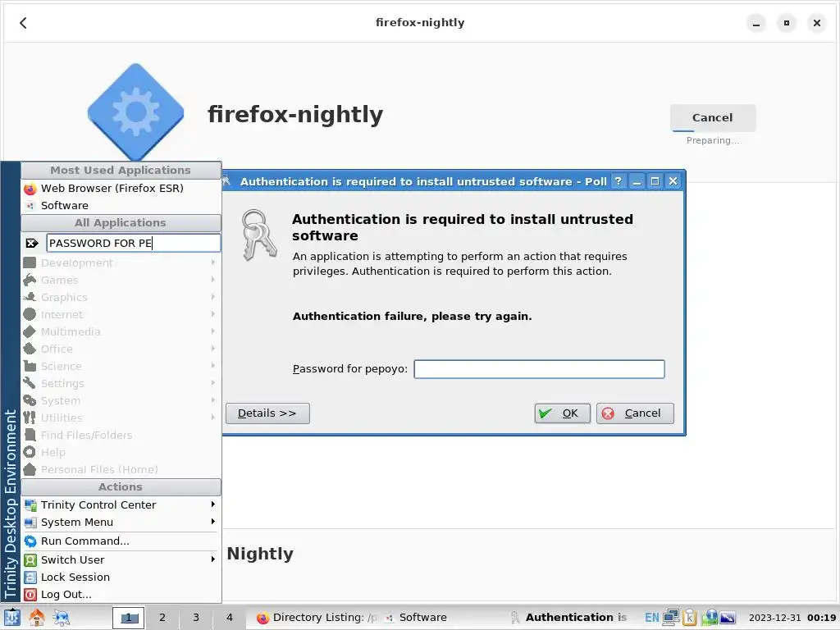Click the Lock Session padlock icon
This screenshot has height=630, width=840.
tap(30, 577)
